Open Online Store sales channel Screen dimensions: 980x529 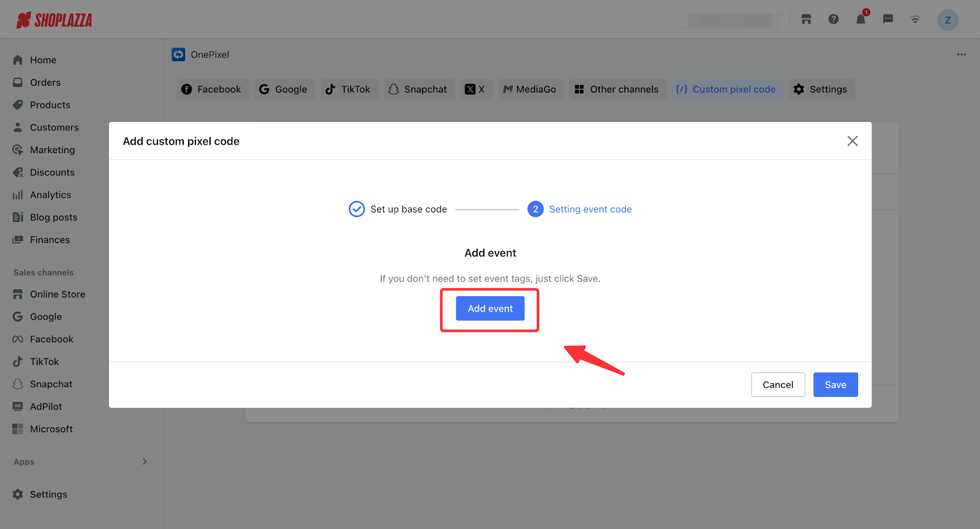[x=57, y=295]
